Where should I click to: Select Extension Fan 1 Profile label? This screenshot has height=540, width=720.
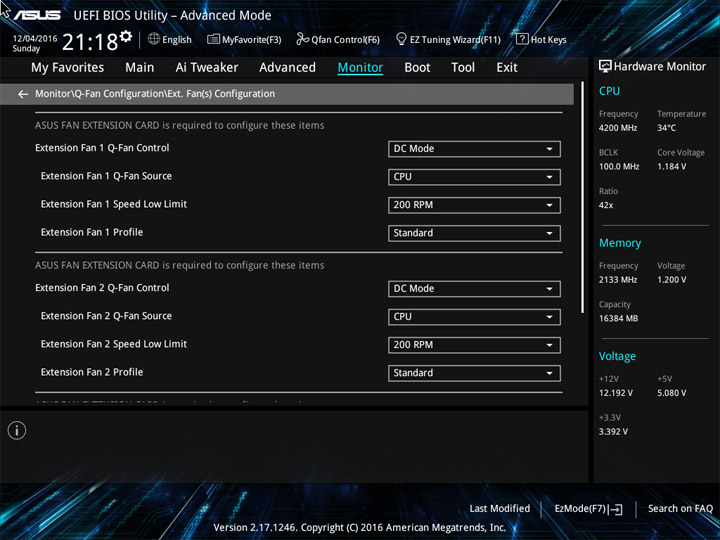(92, 232)
